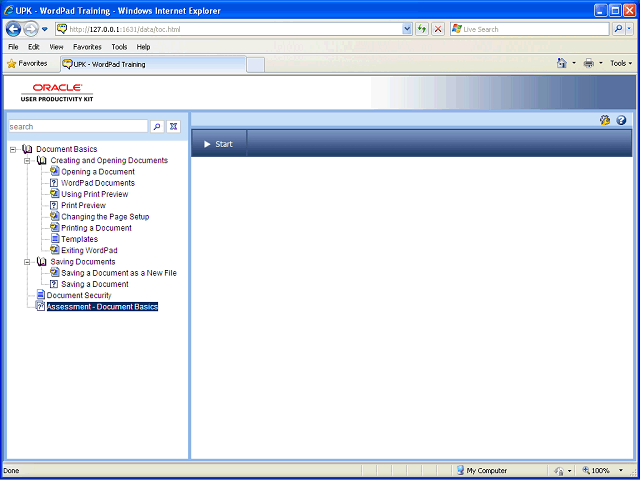Click the Using Print Preview topic icon
Image resolution: width=640 pixels, height=480 pixels.
pos(55,194)
